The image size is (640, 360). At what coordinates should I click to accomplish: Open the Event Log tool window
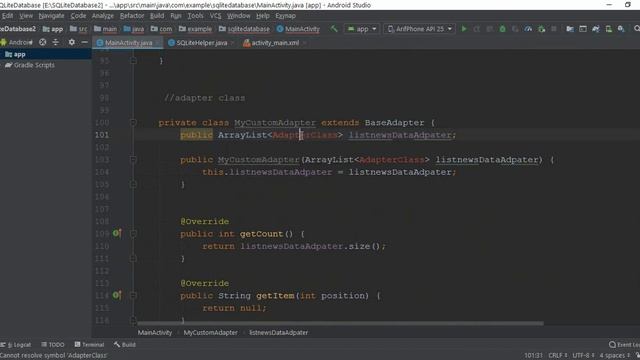pyautogui.click(x=624, y=344)
